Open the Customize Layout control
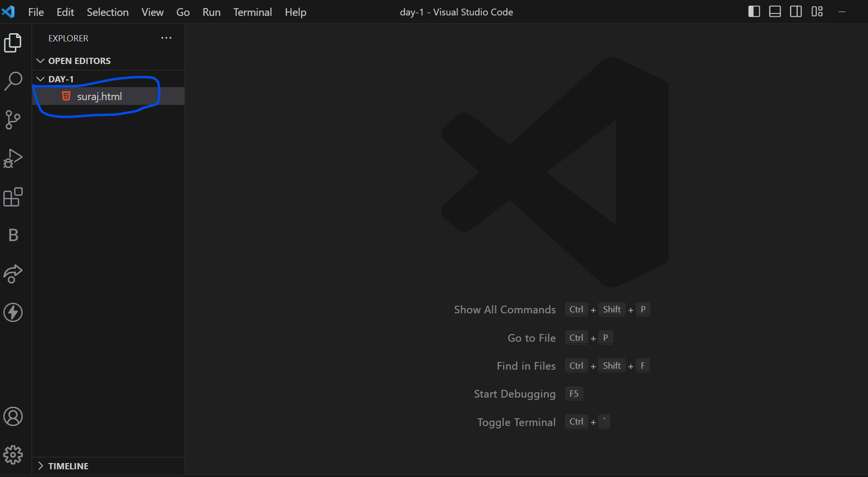 coord(817,11)
